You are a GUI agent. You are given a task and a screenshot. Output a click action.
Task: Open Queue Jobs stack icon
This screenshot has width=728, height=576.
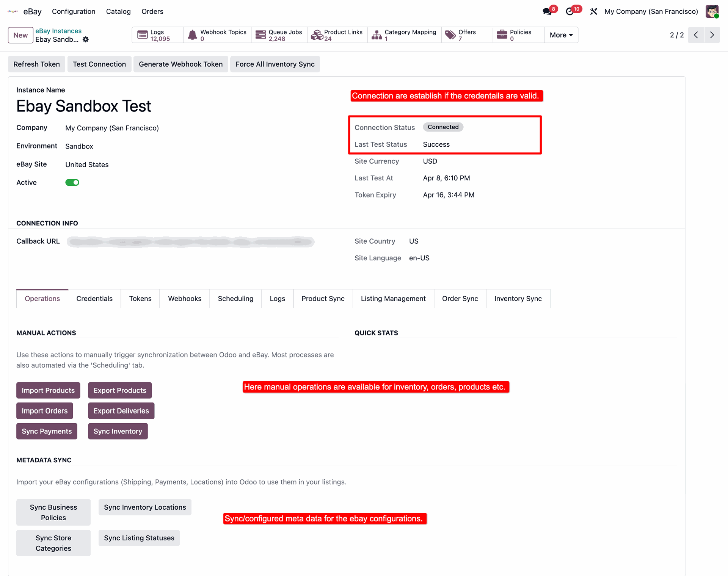260,35
